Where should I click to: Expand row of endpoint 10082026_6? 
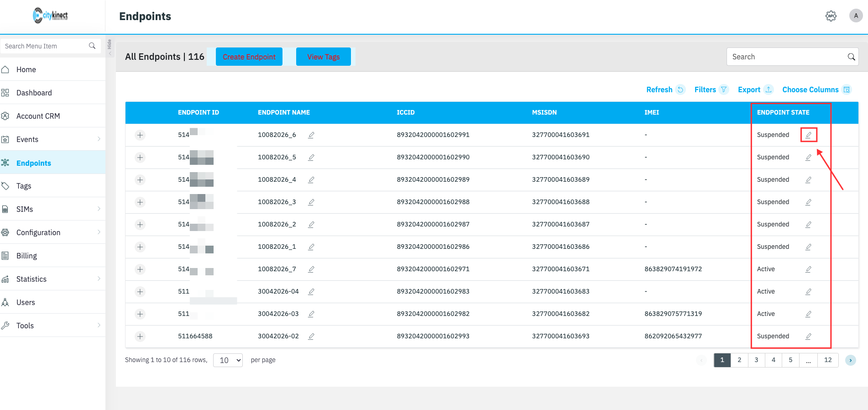click(140, 135)
